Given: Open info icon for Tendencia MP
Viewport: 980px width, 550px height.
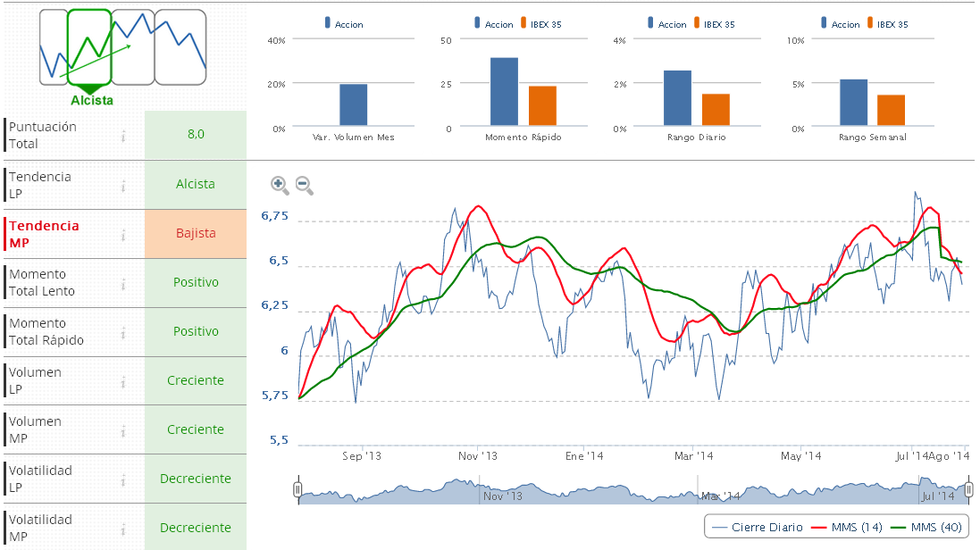Looking at the screenshot, I should coord(123,234).
